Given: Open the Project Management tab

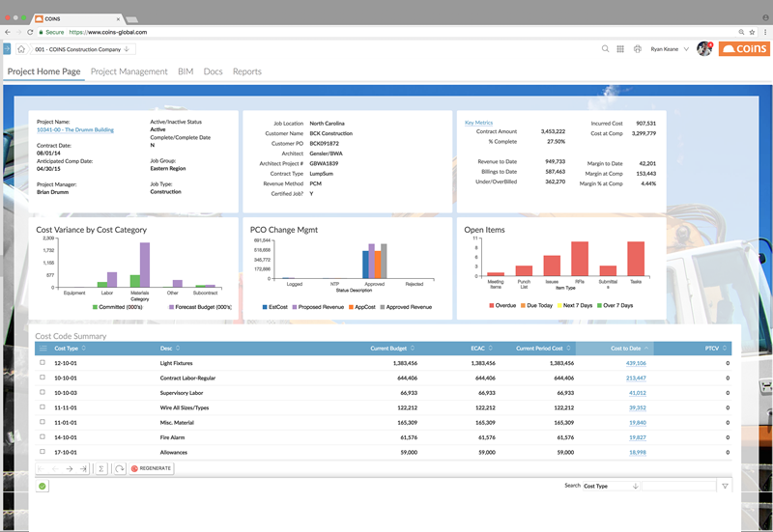Looking at the screenshot, I should tap(129, 71).
